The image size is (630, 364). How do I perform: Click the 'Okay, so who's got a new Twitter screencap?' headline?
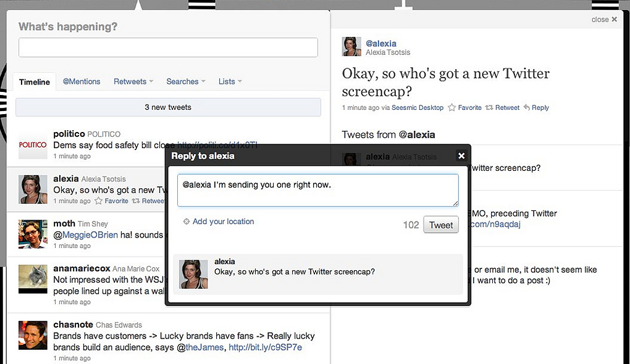pos(446,82)
